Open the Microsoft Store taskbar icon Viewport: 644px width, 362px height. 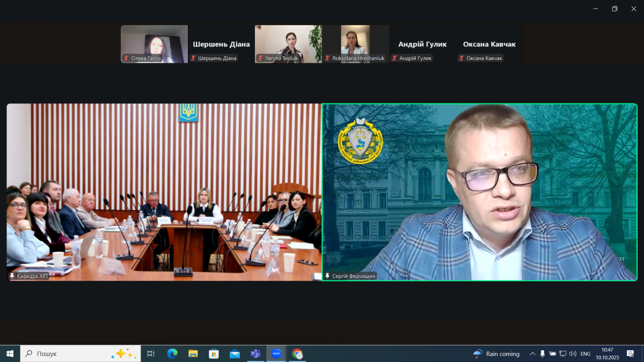click(x=214, y=353)
